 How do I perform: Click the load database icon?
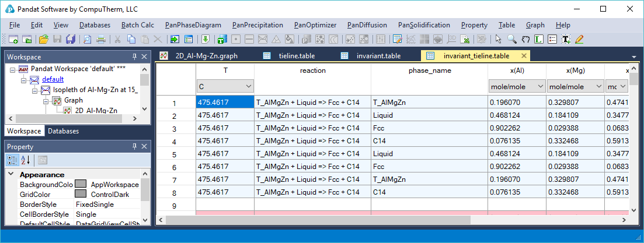(206, 40)
